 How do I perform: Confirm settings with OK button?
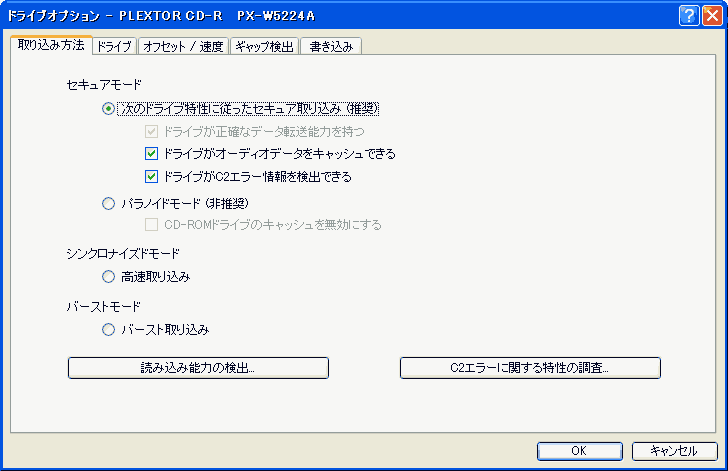coord(579,451)
